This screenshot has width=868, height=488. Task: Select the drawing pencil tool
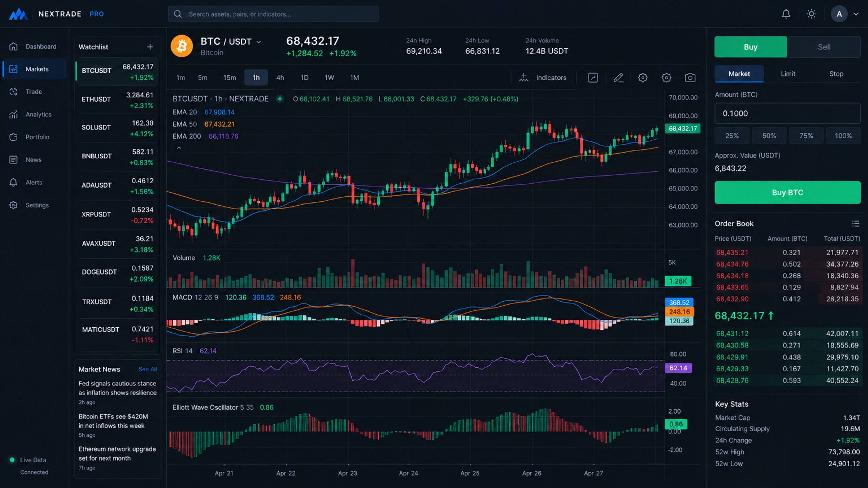[618, 78]
